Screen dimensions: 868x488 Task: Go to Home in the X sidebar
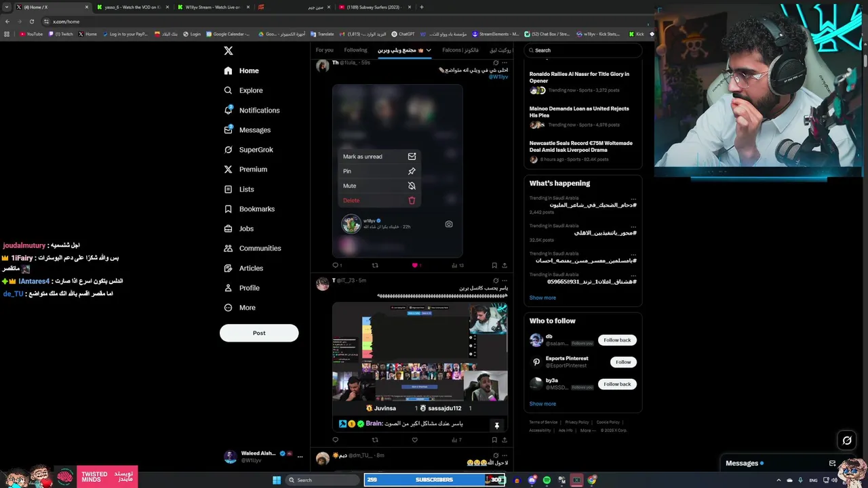click(x=241, y=70)
